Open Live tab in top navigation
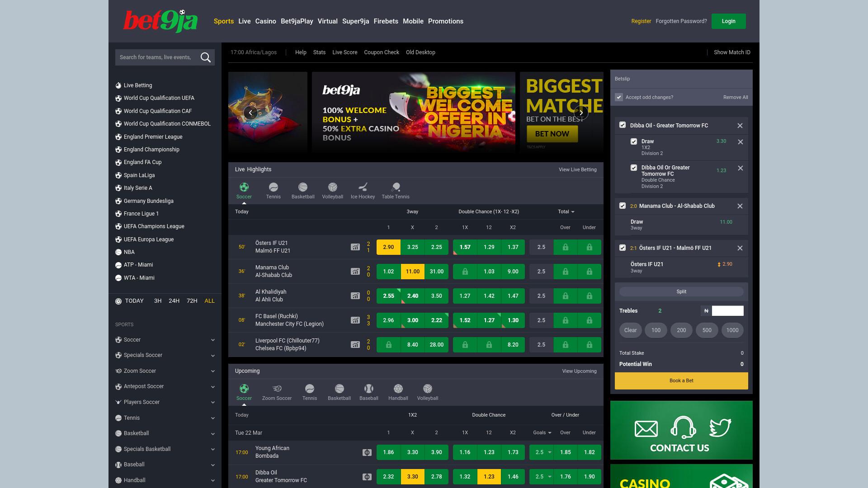This screenshot has height=488, width=868. coord(245,21)
